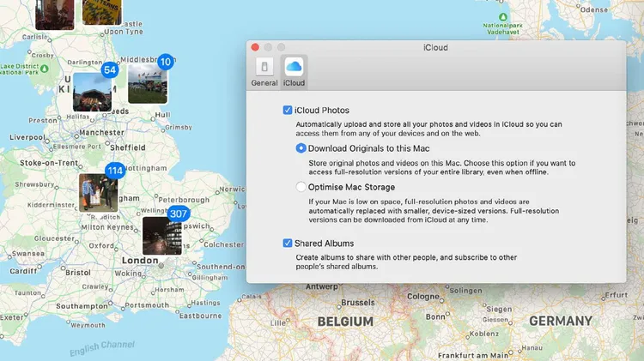
Task: Open the London photo cluster marked 307
Action: point(161,236)
